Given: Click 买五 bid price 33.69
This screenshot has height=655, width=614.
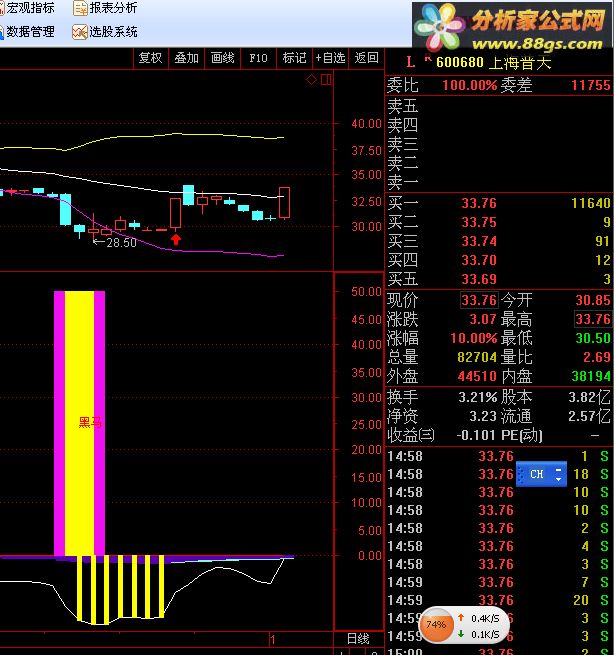Looking at the screenshot, I should click(x=479, y=279).
